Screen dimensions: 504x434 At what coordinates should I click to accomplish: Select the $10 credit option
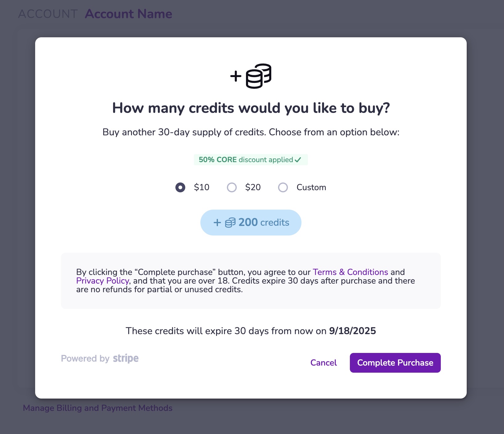pyautogui.click(x=181, y=187)
